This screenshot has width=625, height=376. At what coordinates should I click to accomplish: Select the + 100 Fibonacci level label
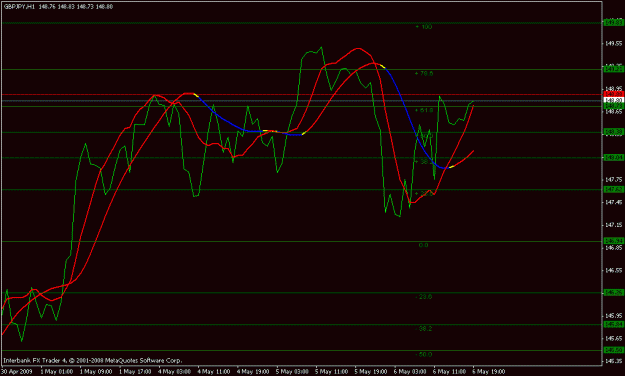pyautogui.click(x=424, y=27)
